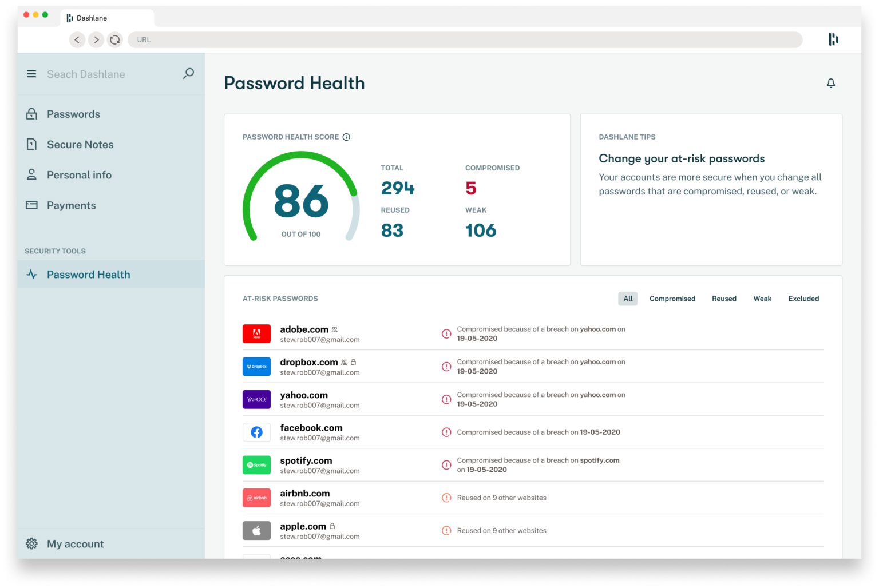The image size is (879, 588).
Task: Click the Dashlane logo in the toolbar
Action: [x=833, y=39]
